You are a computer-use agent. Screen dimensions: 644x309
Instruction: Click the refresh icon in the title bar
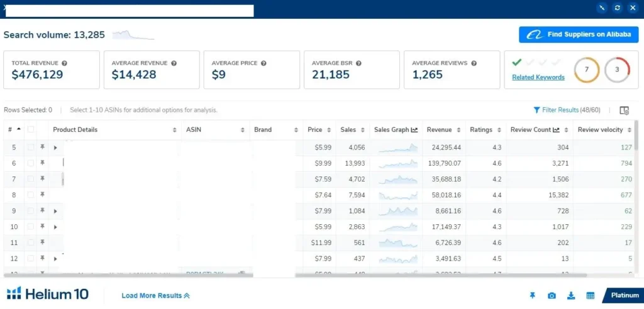pos(618,8)
